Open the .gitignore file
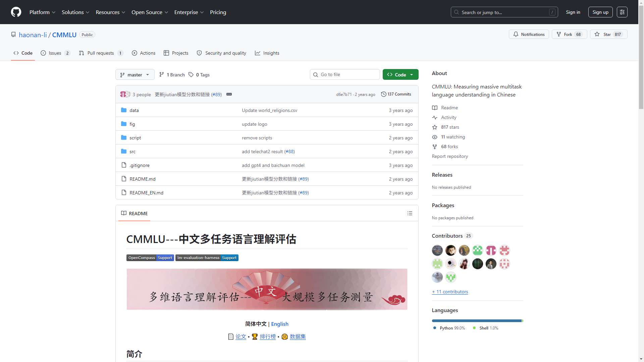 (140, 165)
